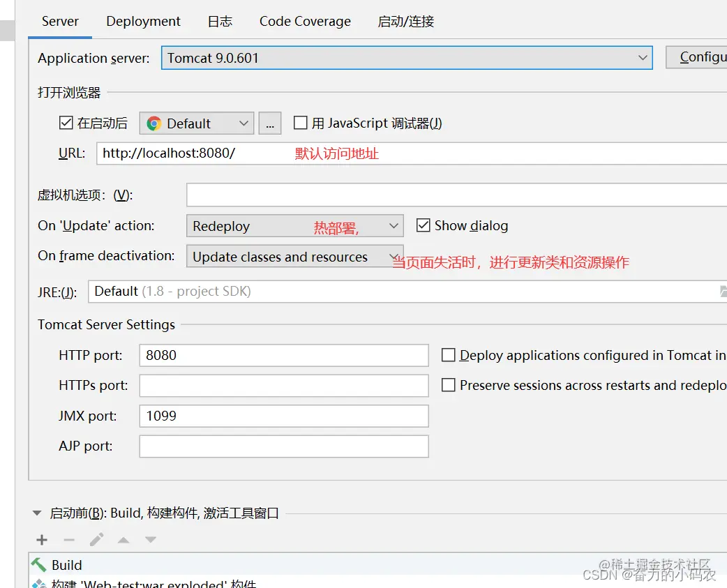Click the 虚拟机选项 input field
The image size is (727, 588).
[x=457, y=195]
